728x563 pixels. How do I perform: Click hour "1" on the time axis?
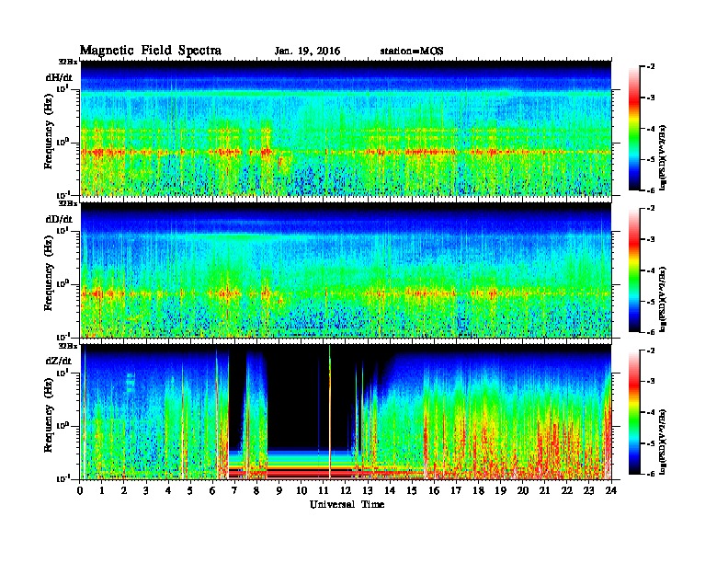click(102, 491)
